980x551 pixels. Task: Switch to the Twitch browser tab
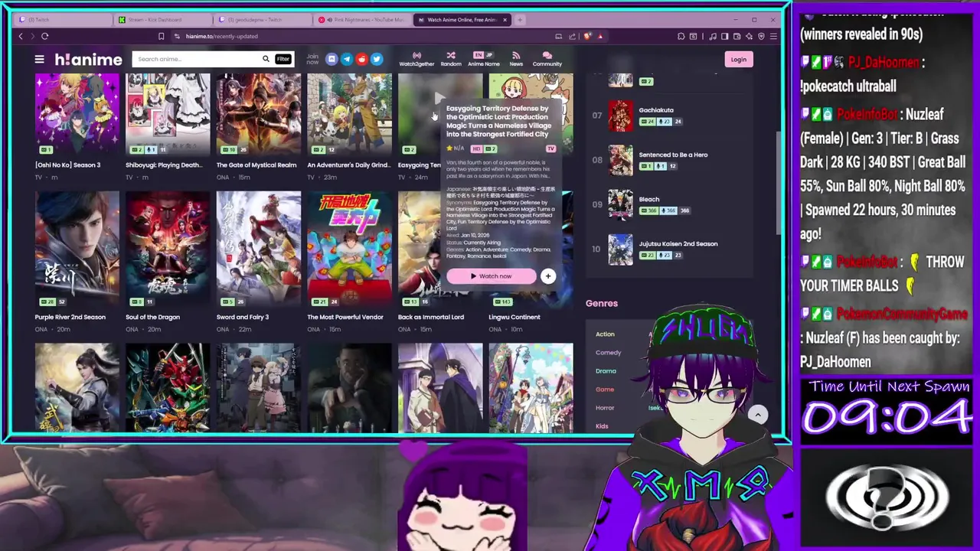click(63, 20)
